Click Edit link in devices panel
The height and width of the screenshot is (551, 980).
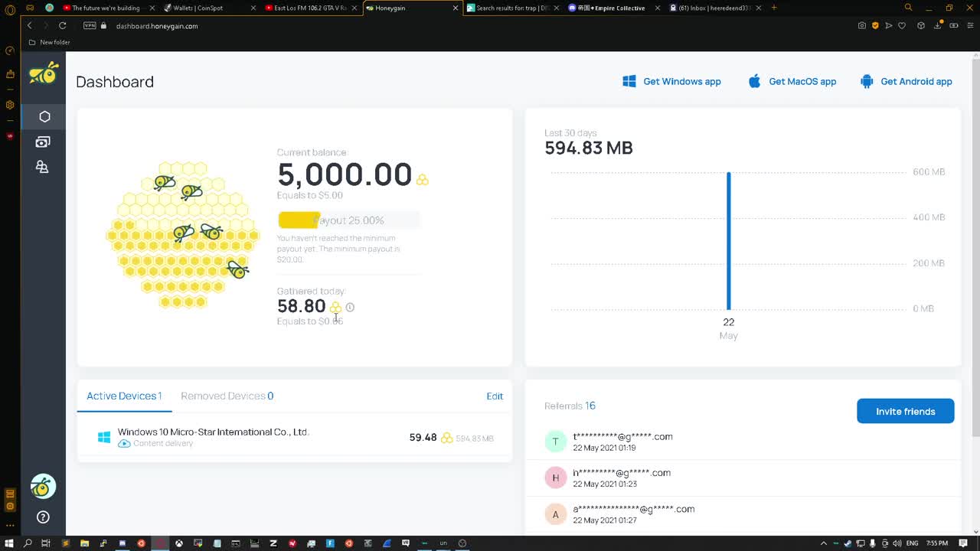pos(495,396)
